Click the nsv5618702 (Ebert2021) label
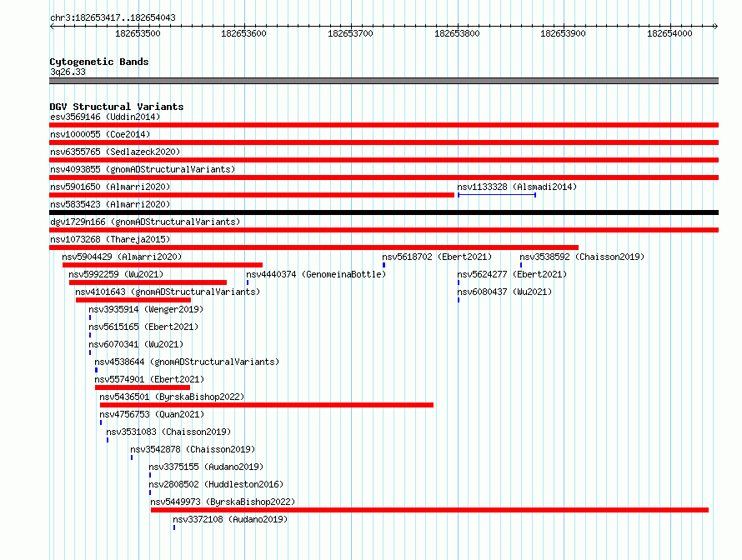This screenshot has height=560, width=742. [x=437, y=257]
